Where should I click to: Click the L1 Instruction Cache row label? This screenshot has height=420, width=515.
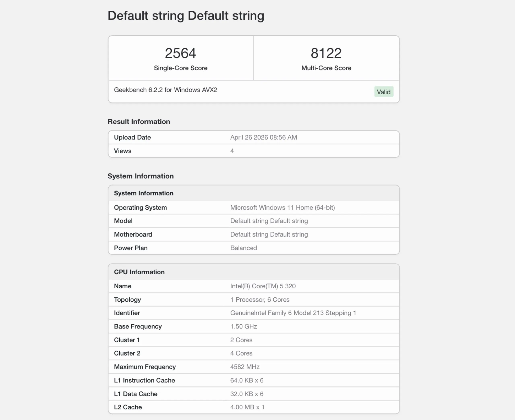[144, 381]
